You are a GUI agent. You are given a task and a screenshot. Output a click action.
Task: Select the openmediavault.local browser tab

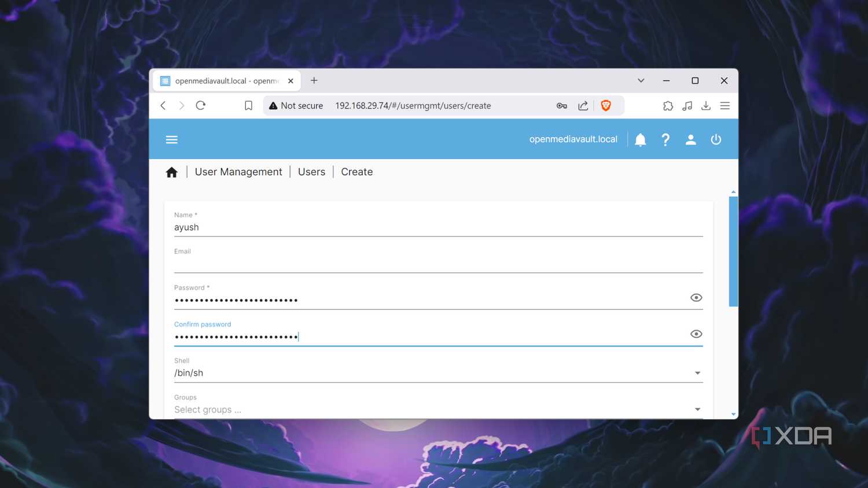[226, 81]
